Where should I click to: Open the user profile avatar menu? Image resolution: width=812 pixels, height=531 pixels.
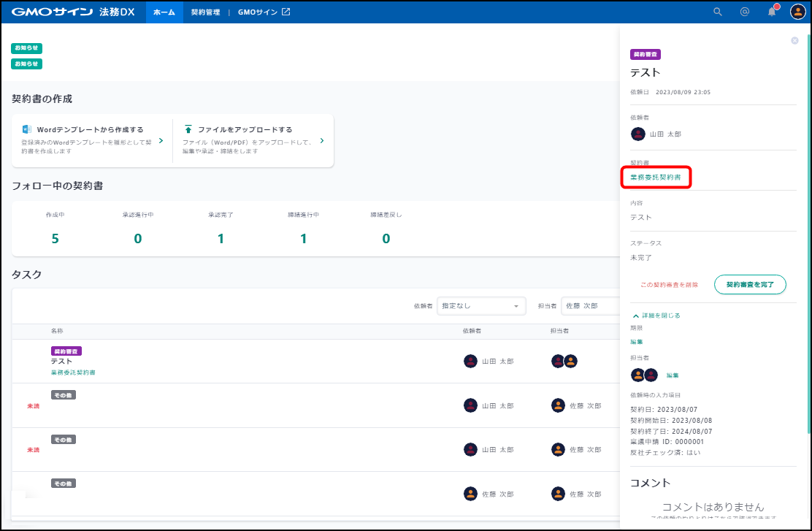pos(797,12)
